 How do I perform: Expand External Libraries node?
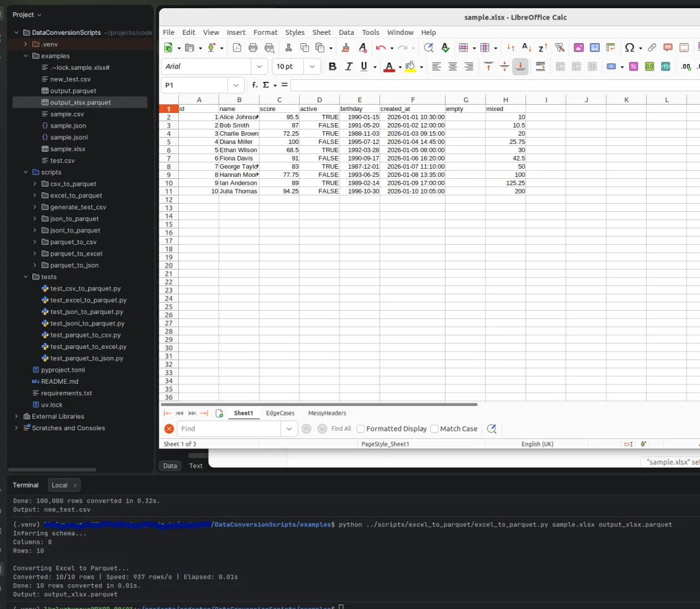(17, 416)
